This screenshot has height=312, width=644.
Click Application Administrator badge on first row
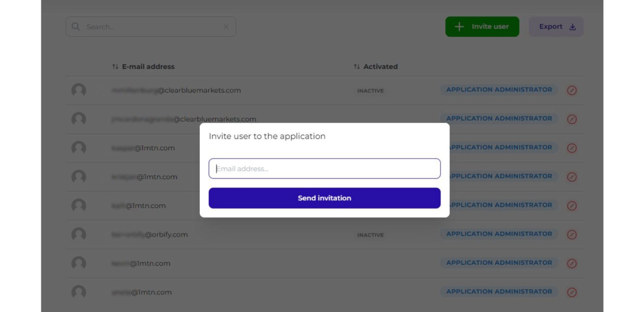coord(499,90)
